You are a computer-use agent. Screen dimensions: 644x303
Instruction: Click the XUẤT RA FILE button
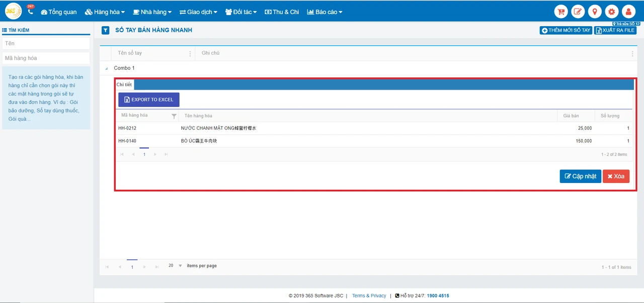pyautogui.click(x=615, y=30)
